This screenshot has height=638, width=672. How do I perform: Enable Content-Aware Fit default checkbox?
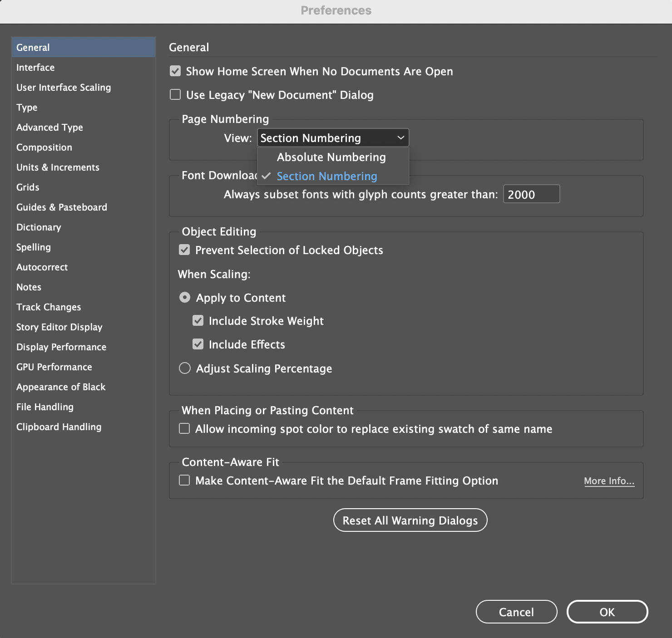(x=184, y=481)
